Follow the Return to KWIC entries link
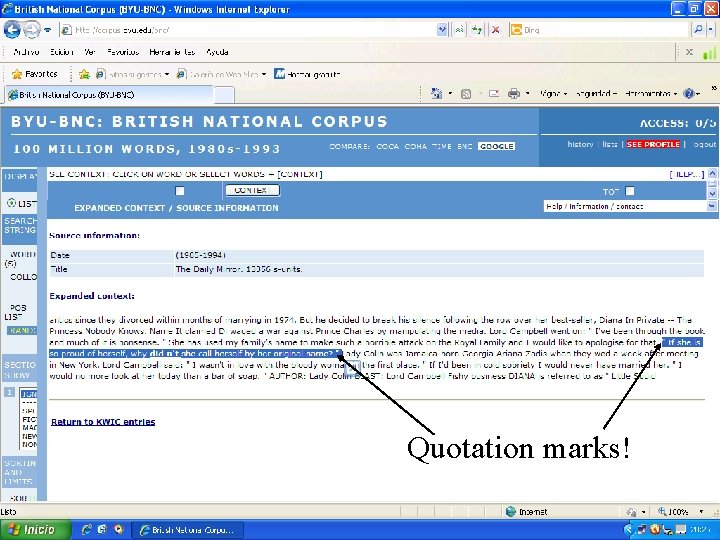Image resolution: width=720 pixels, height=540 pixels. click(103, 422)
